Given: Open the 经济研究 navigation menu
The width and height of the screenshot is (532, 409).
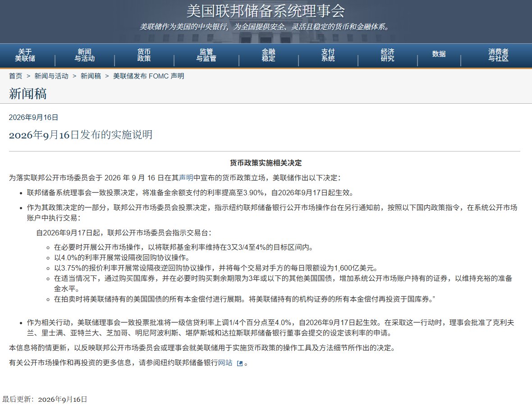Looking at the screenshot, I should [x=387, y=55].
